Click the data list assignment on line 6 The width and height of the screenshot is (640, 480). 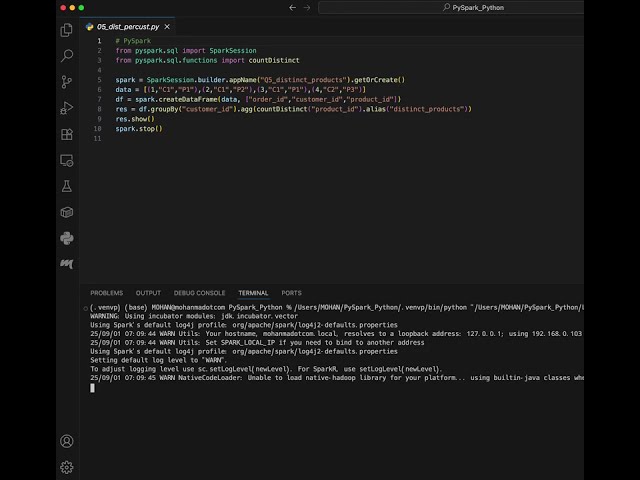point(240,90)
